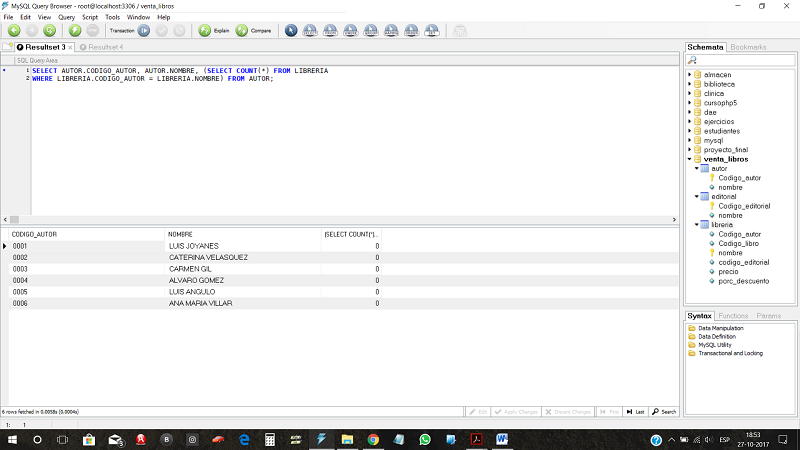The width and height of the screenshot is (800, 450).
Task: Select the ORDER query builder tool
Action: (x=412, y=31)
